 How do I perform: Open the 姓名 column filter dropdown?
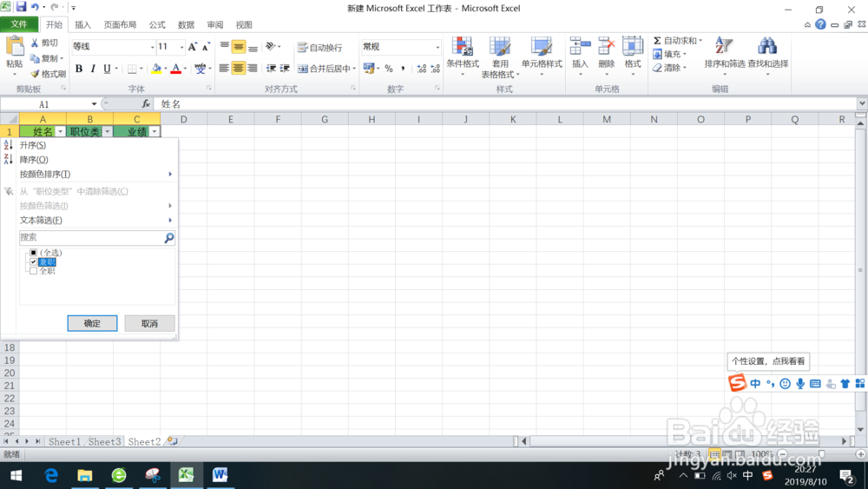(60, 132)
